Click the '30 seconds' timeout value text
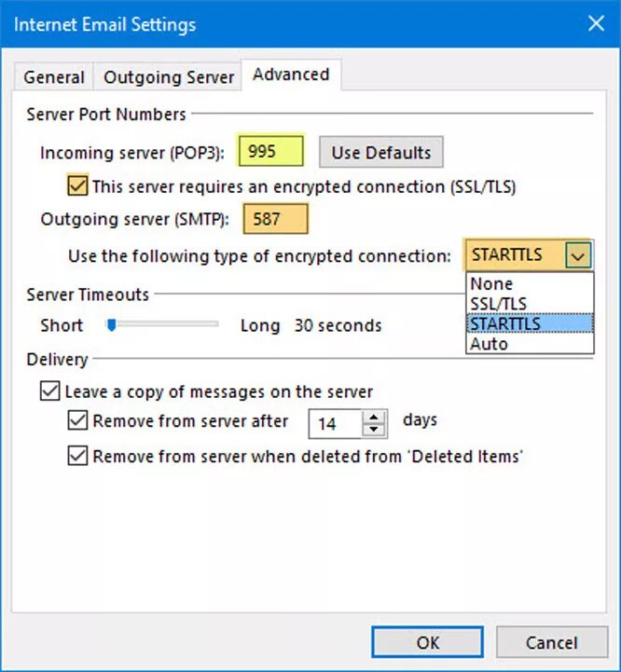 (338, 325)
